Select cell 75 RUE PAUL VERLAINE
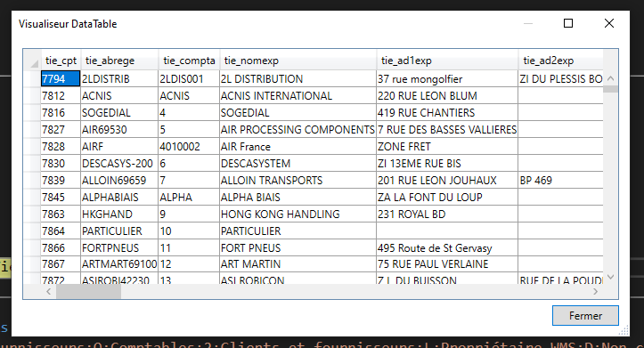Image resolution: width=644 pixels, height=348 pixels. [x=447, y=263]
